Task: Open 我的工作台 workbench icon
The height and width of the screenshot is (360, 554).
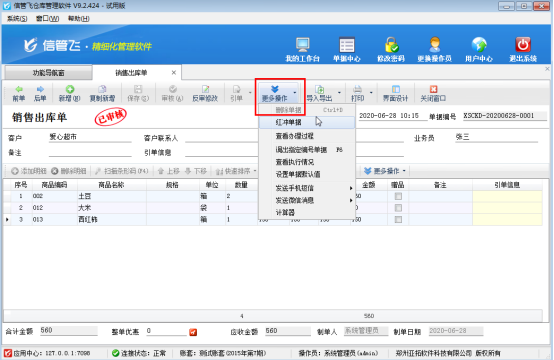Action: [x=302, y=45]
